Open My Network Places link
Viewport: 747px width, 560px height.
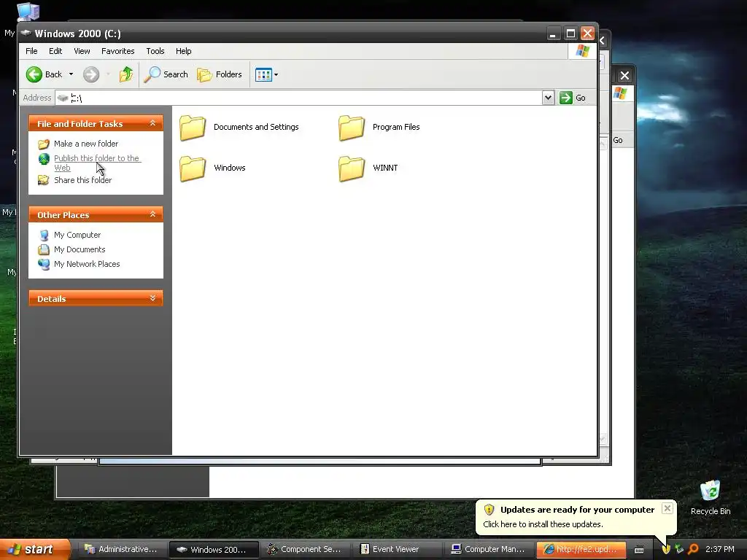[87, 264]
